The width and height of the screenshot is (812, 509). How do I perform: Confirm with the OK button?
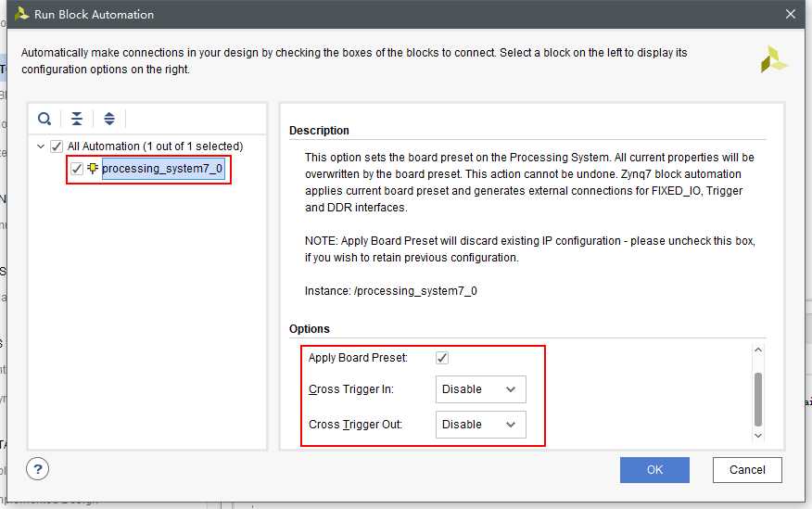pos(654,470)
